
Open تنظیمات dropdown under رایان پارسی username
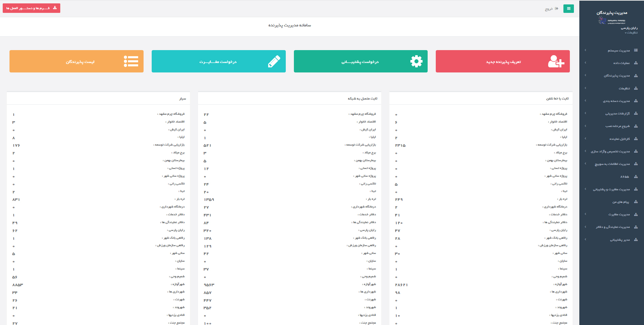(x=631, y=33)
